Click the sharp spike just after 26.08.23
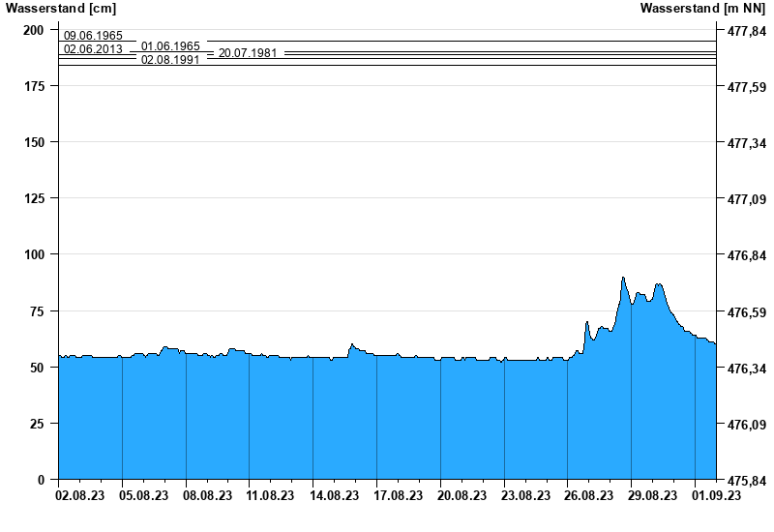 pyautogui.click(x=587, y=323)
